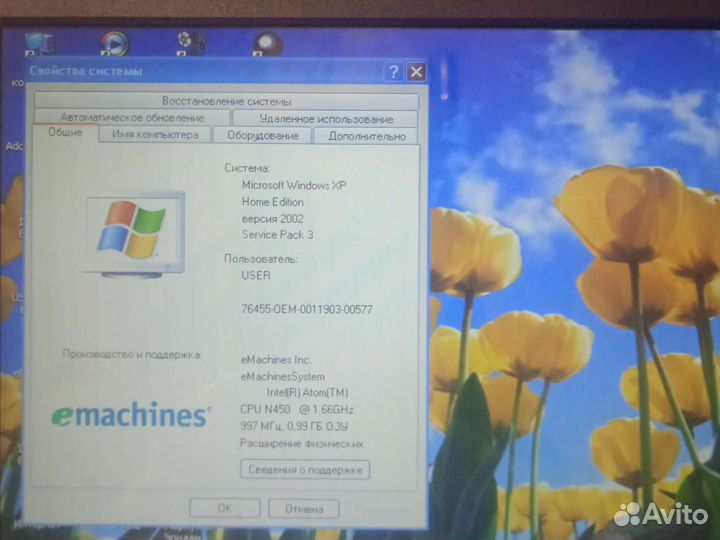Click the Сведения о поддержке button
Image resolution: width=720 pixels, height=540 pixels.
305,469
